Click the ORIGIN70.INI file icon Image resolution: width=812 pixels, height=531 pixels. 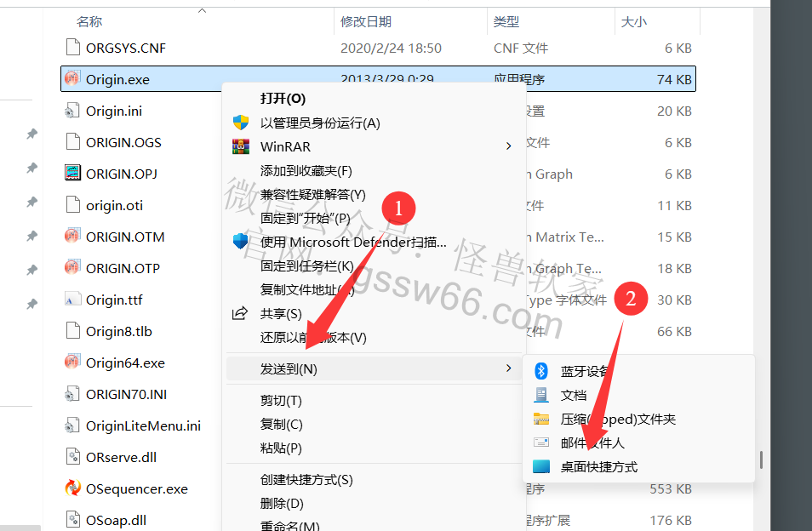click(x=72, y=394)
